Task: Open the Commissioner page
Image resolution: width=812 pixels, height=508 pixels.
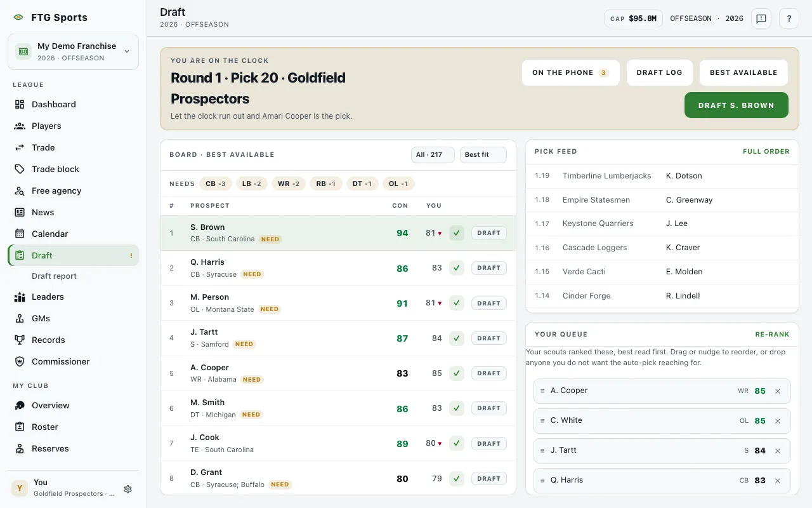Action: click(73, 361)
